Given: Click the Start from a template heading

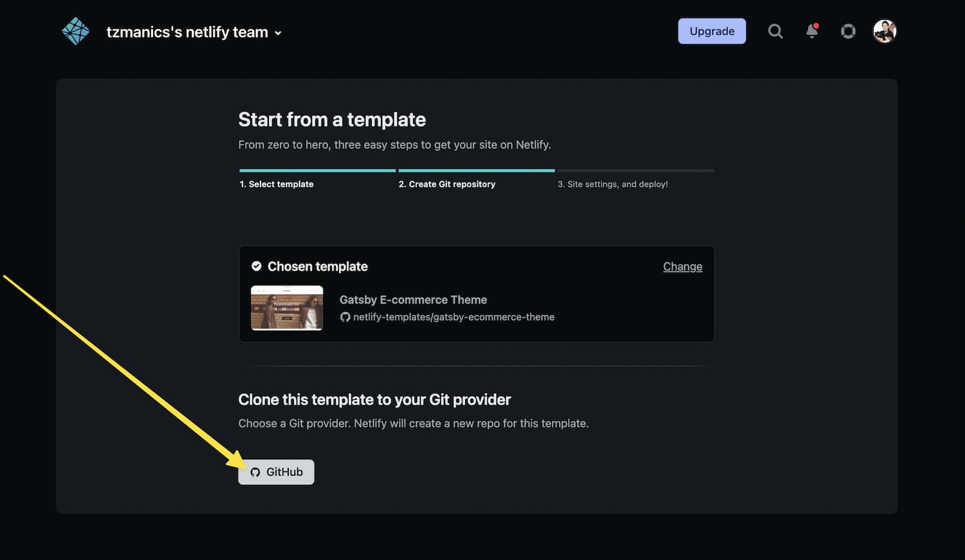Looking at the screenshot, I should click(332, 120).
